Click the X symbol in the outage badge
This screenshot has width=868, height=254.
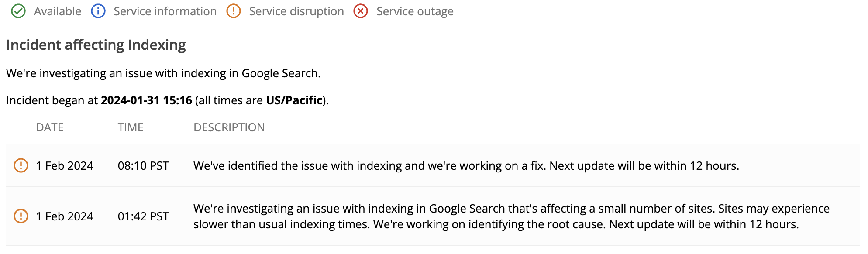361,11
